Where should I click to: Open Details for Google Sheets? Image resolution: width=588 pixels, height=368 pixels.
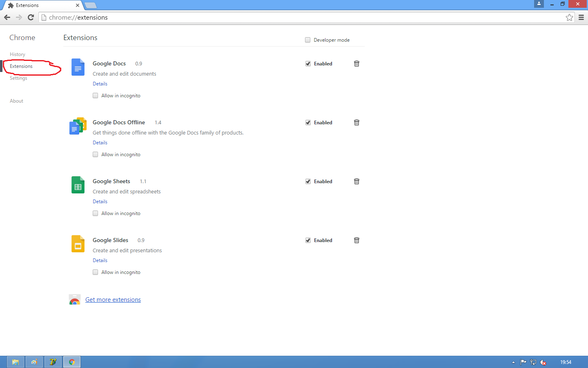point(100,202)
